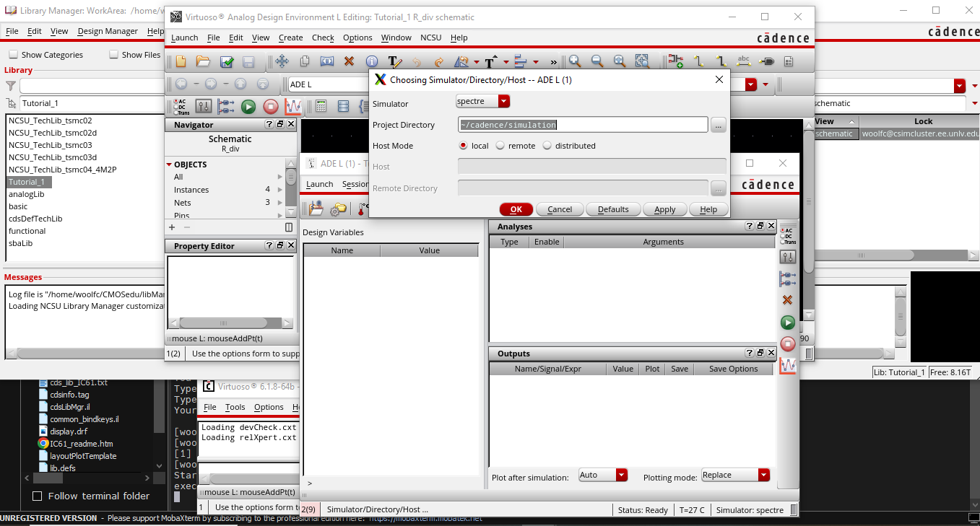Click the Create Instance toolbar icon
The image size is (980, 526).
pyautogui.click(x=676, y=62)
